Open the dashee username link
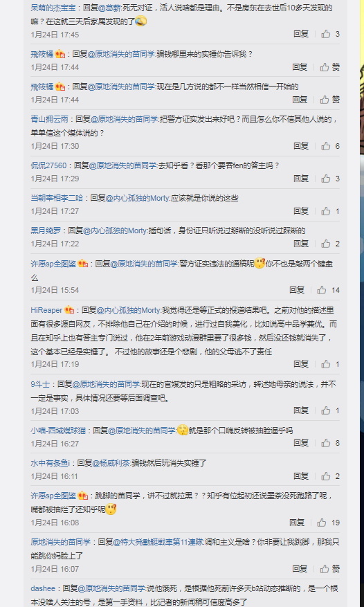This screenshot has height=607, width=364. (x=43, y=588)
